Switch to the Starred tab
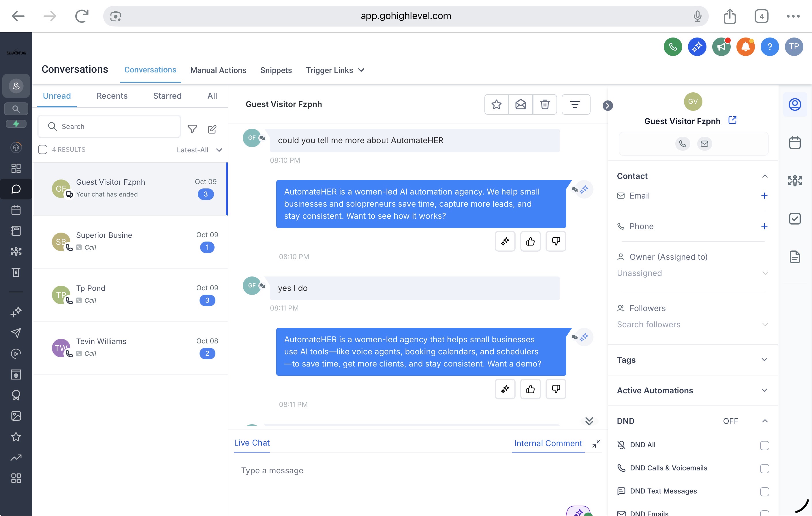 [167, 96]
